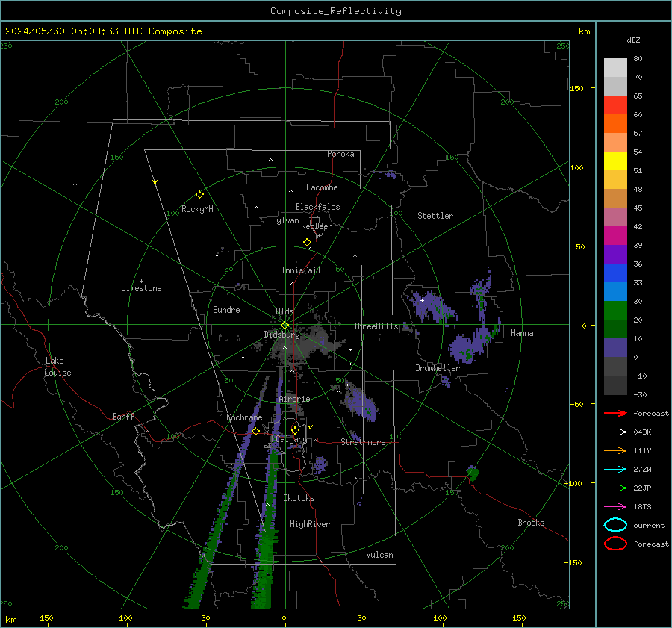Click the cyan current ellipse legend symbol
The image size is (672, 628).
tap(615, 525)
